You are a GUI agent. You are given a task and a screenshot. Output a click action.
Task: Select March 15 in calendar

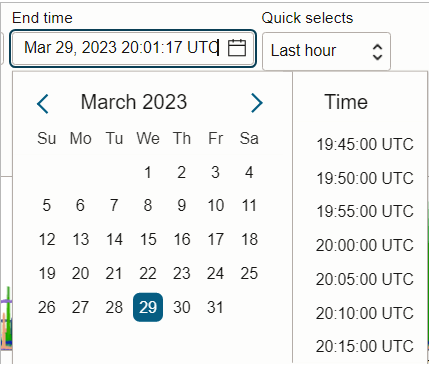148,239
